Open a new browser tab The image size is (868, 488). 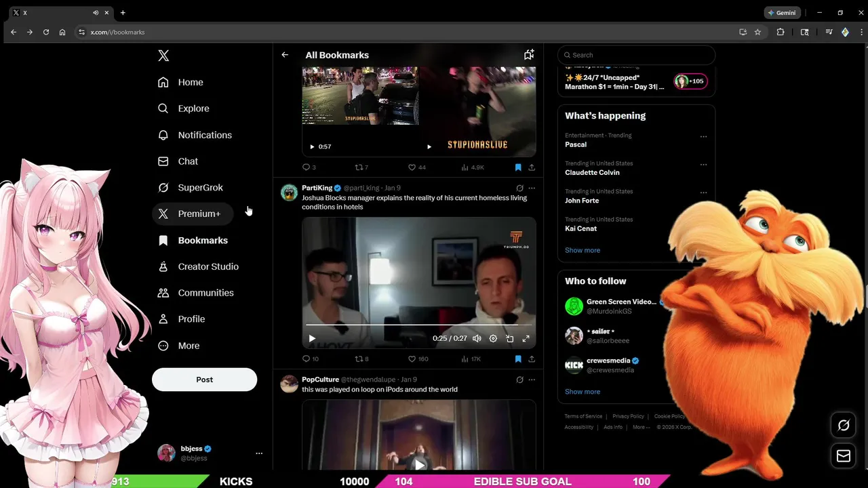coord(123,13)
